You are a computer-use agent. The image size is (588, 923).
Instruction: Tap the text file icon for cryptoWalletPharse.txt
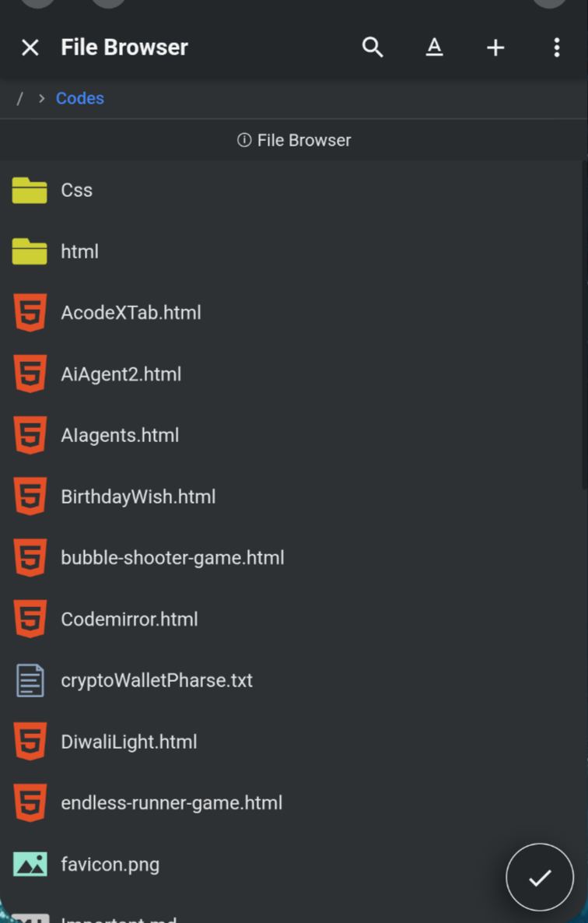(x=30, y=680)
